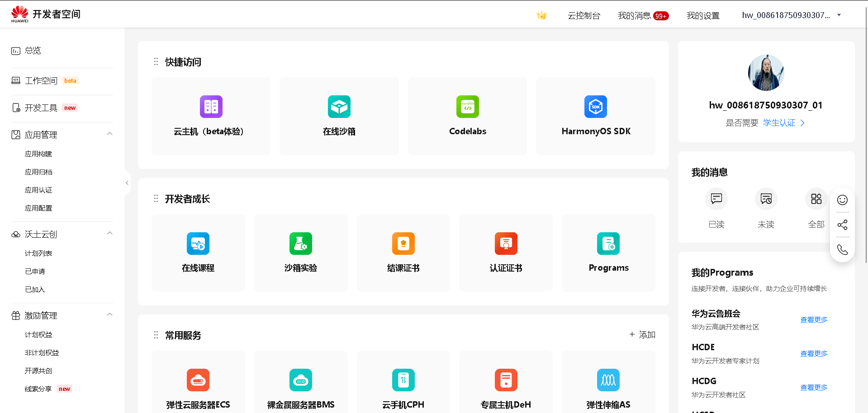Image resolution: width=868 pixels, height=413 pixels.
Task: Open 沙箱实验
Action: point(300,253)
